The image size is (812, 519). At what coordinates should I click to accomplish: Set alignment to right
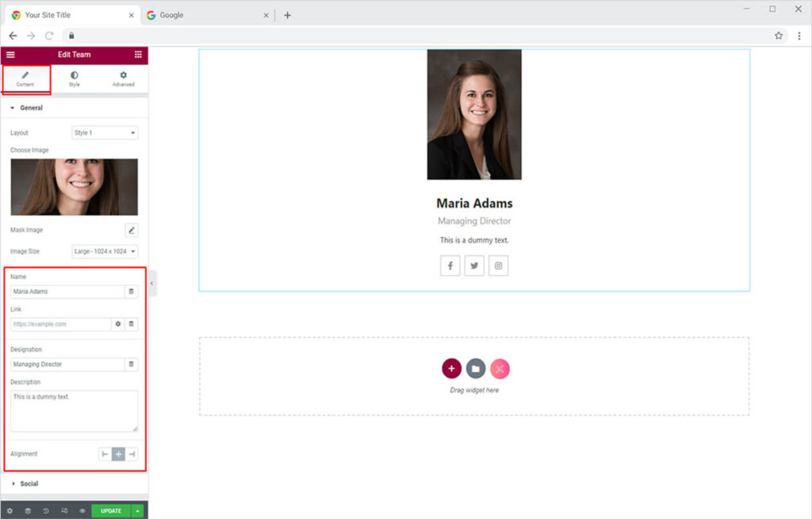click(132, 454)
